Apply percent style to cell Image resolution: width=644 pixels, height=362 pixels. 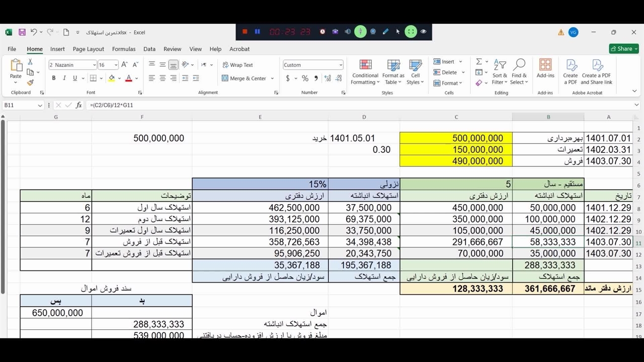pos(305,78)
